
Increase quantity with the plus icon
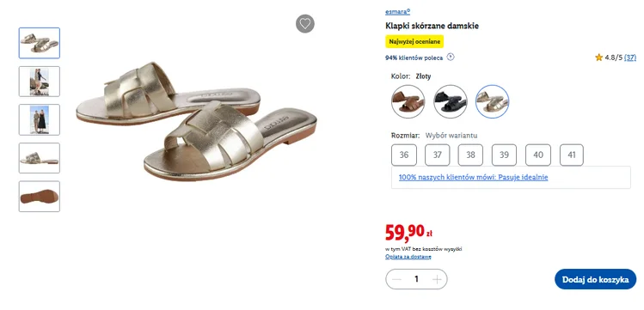click(437, 279)
